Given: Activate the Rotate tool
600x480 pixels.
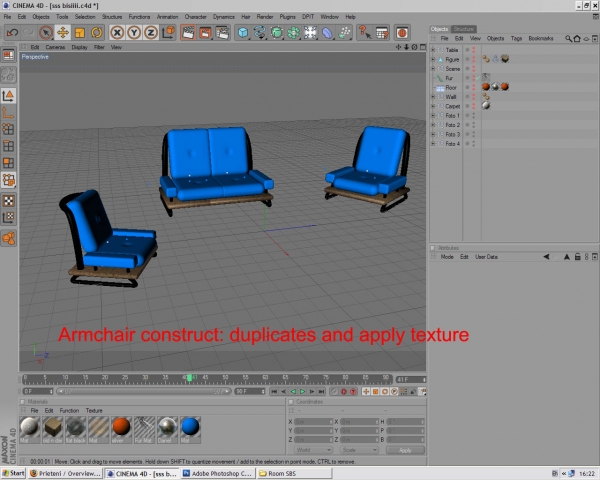Looking at the screenshot, I should point(96,33).
